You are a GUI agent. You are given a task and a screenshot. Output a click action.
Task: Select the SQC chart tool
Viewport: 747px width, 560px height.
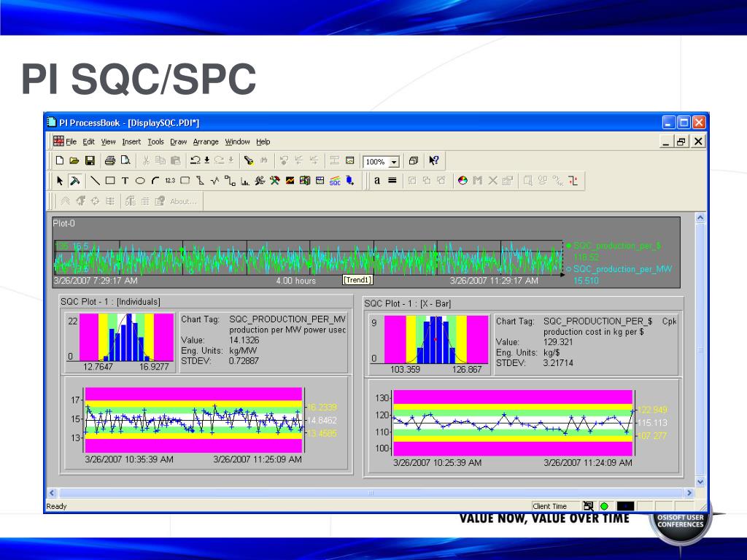(335, 181)
